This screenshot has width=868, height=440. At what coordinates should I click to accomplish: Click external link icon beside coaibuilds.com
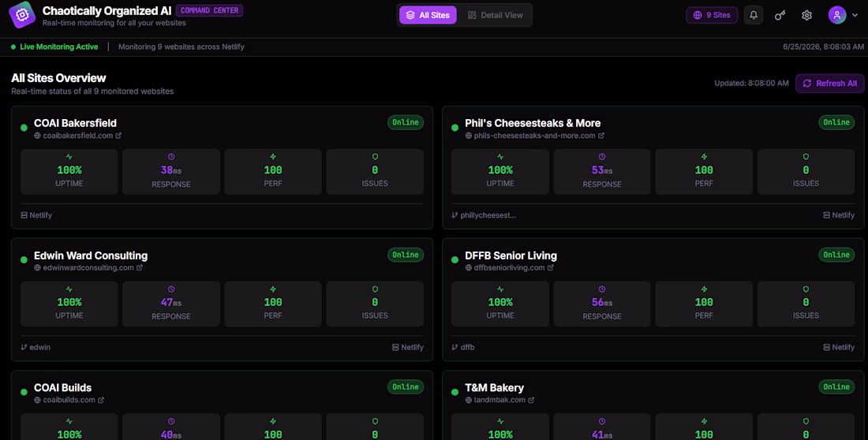(x=101, y=400)
